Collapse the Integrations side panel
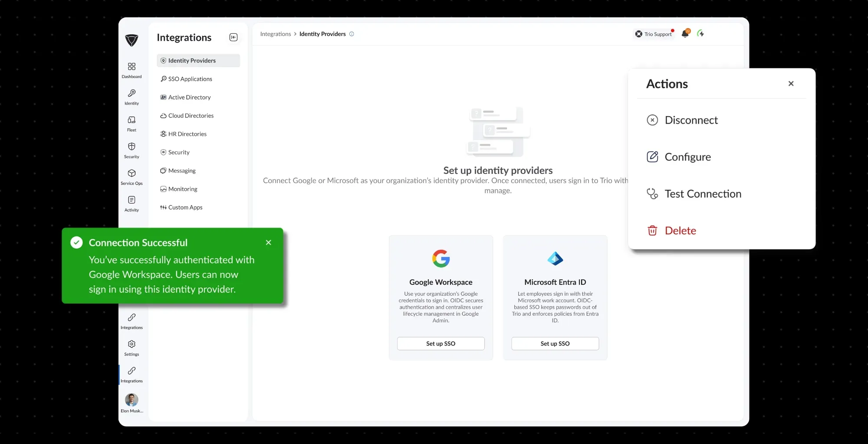 click(233, 37)
